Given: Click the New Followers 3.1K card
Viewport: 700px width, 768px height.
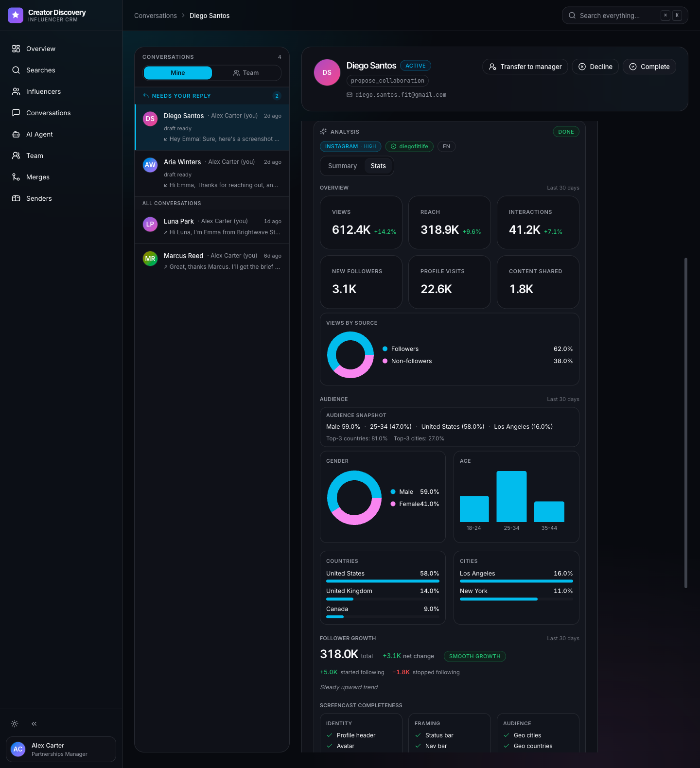Looking at the screenshot, I should pyautogui.click(x=361, y=282).
